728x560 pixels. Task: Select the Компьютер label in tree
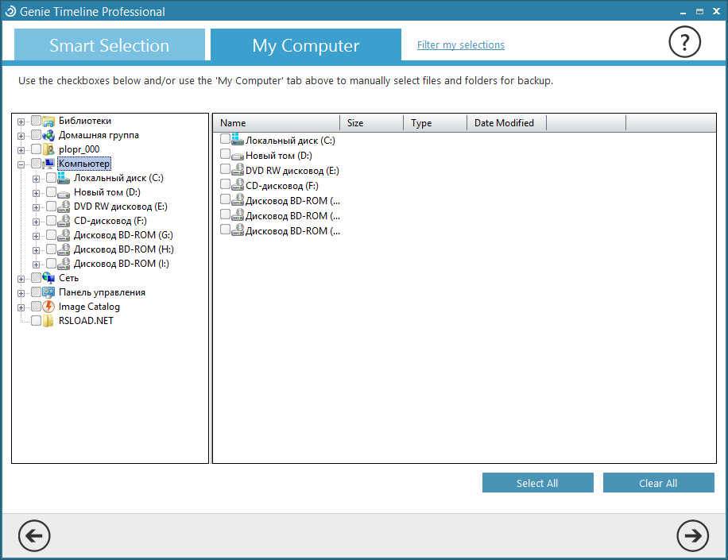point(84,164)
